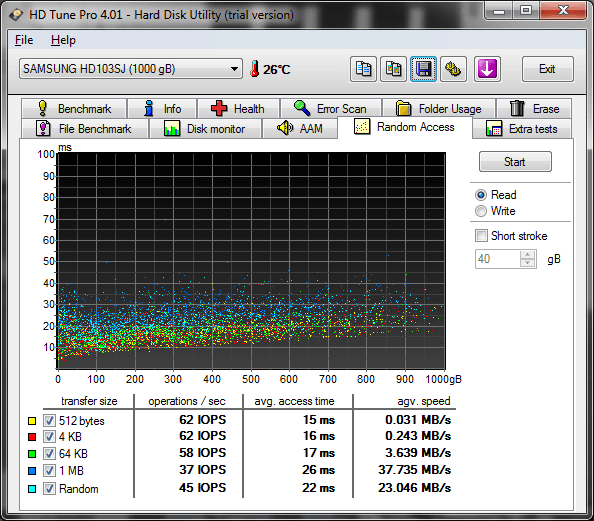The height and width of the screenshot is (521, 594).
Task: Click the thermometer temperature icon
Action: pos(255,69)
